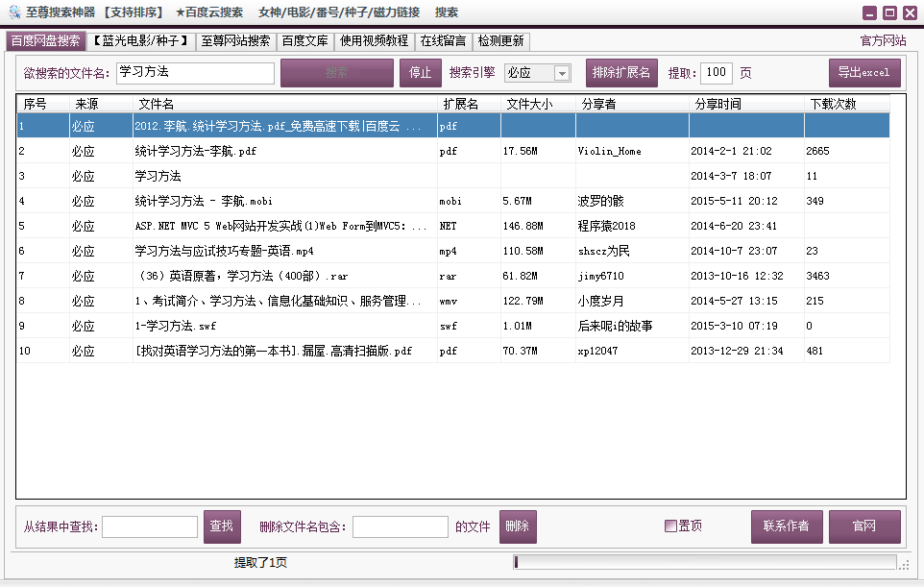
Task: Click the sharer jimy6710
Action: pos(600,276)
